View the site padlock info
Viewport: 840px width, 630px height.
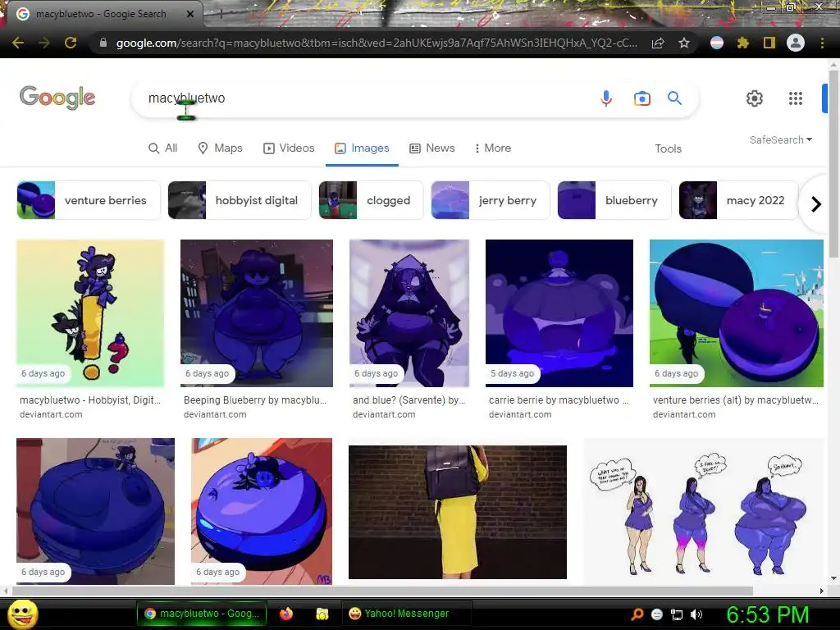pos(103,43)
